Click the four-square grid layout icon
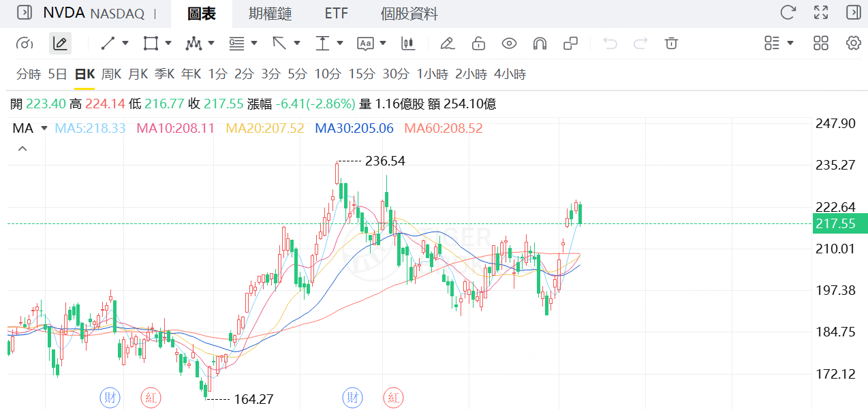Image resolution: width=868 pixels, height=410 pixels. tap(821, 44)
